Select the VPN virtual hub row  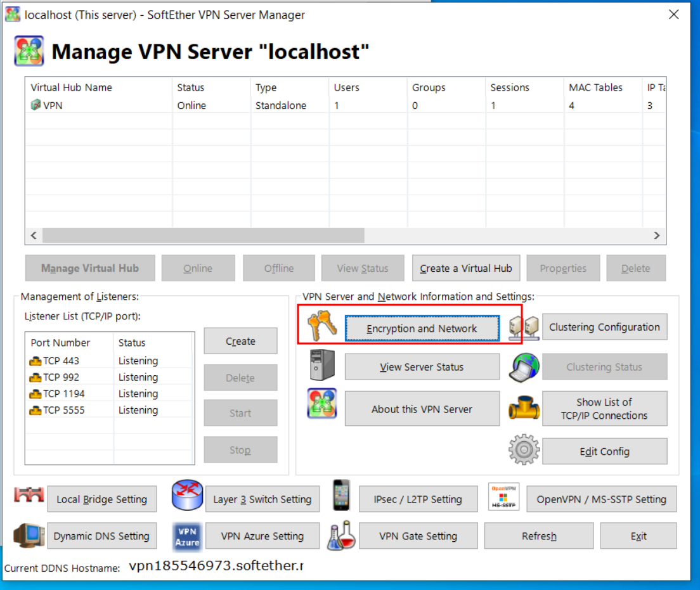click(x=53, y=106)
